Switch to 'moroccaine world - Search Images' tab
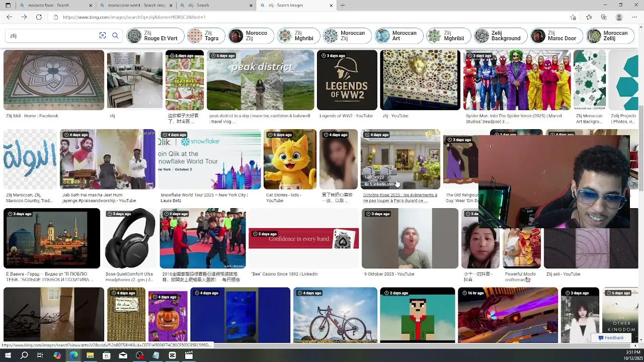This screenshot has height=362, width=644. pyautogui.click(x=136, y=6)
